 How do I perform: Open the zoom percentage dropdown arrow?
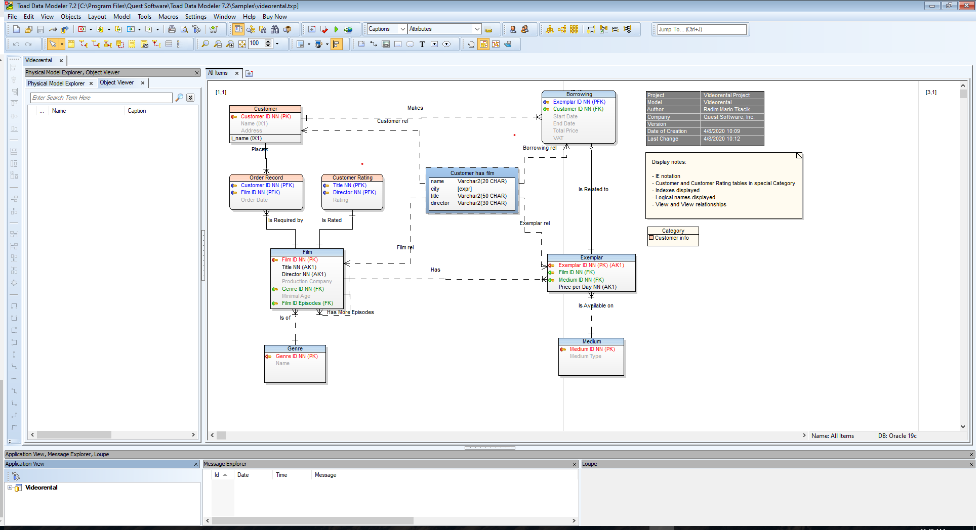coord(277,44)
